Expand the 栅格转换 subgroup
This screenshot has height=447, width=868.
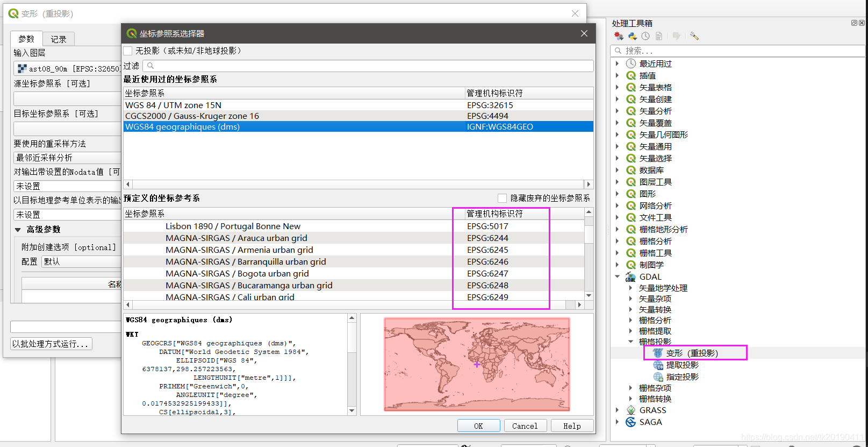point(630,399)
